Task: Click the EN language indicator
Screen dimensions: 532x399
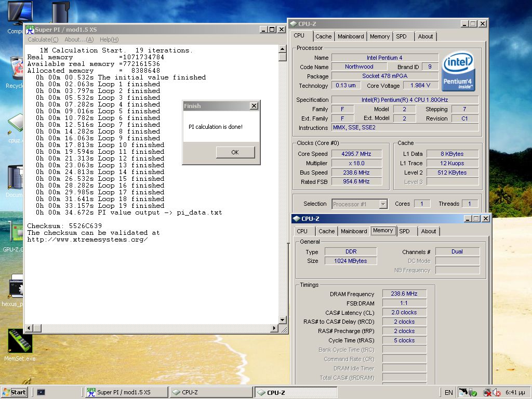Action: [x=448, y=393]
